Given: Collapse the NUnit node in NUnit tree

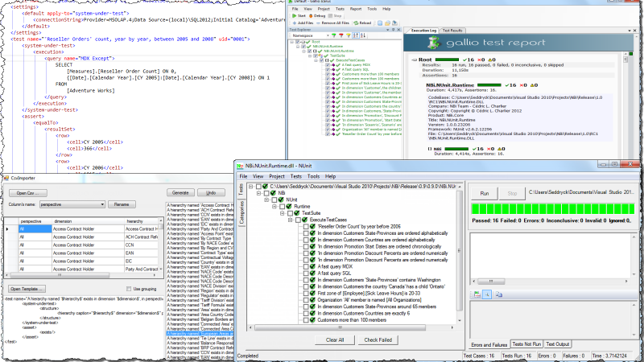Looking at the screenshot, I should (266, 200).
